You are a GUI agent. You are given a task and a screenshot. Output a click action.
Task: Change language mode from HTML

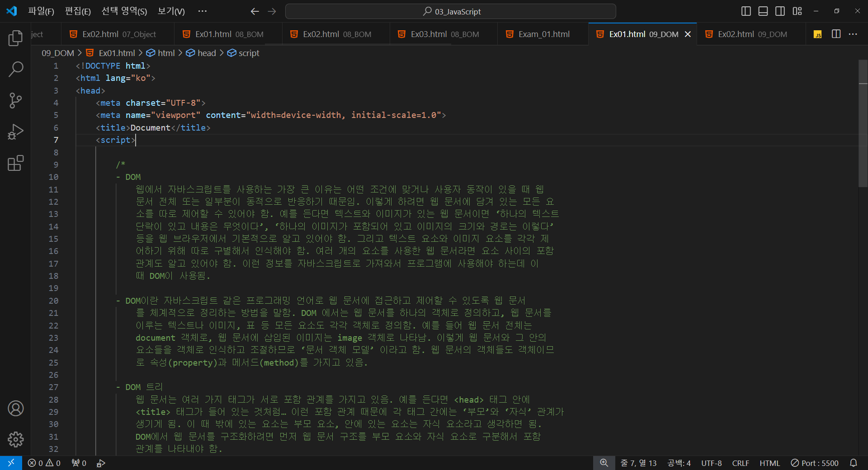click(769, 463)
